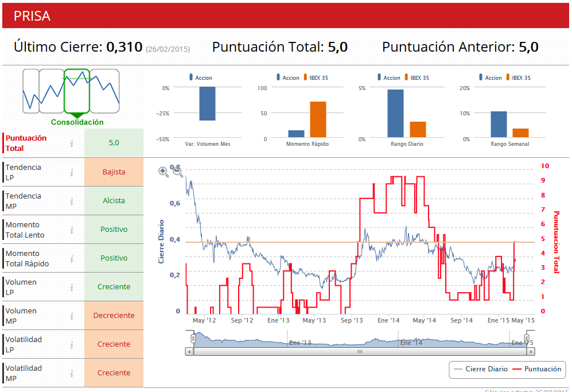Click the Bajista value for Tendencia LP
The image size is (572, 392).
point(114,172)
